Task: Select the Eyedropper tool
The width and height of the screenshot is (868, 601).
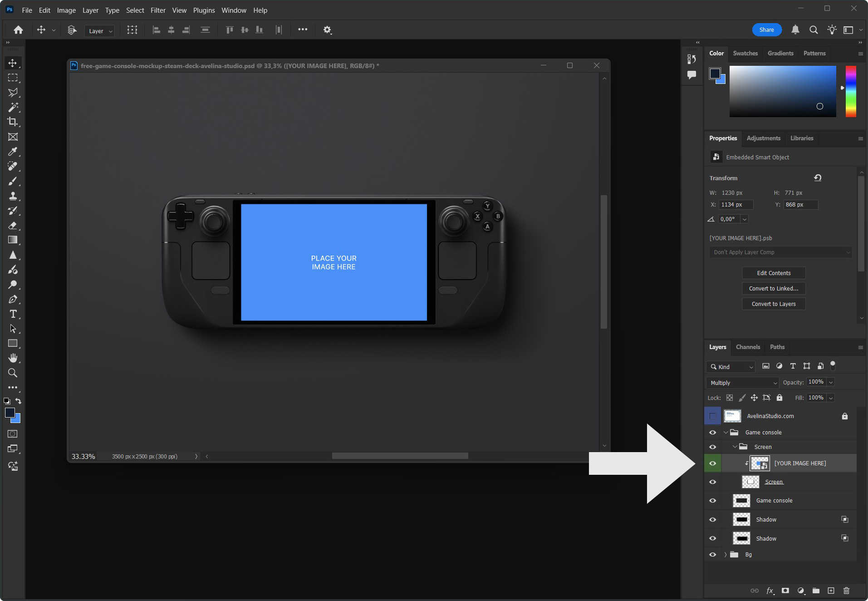Action: pyautogui.click(x=13, y=152)
